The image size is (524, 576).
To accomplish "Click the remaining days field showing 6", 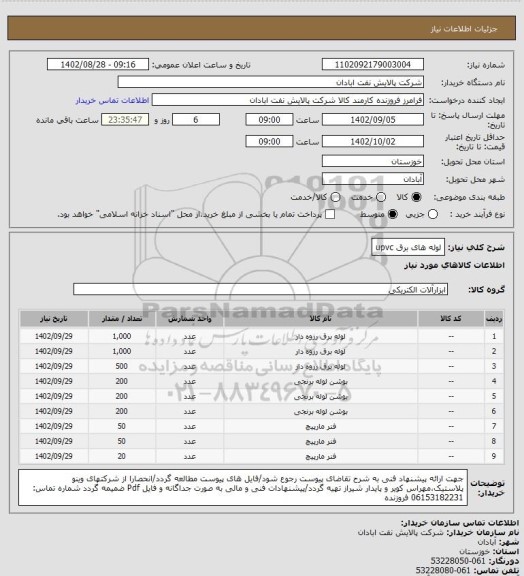I will click(196, 120).
